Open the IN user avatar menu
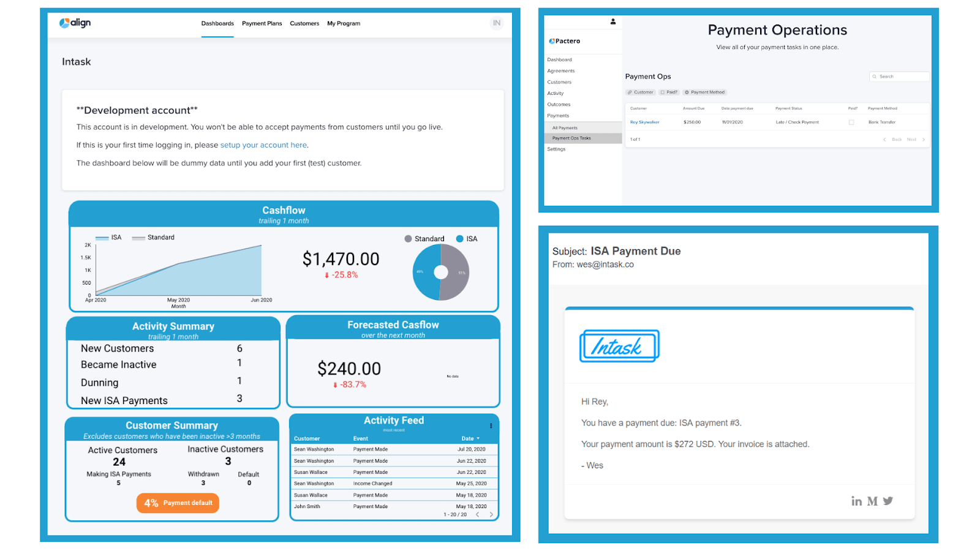The image size is (980, 551). [497, 23]
